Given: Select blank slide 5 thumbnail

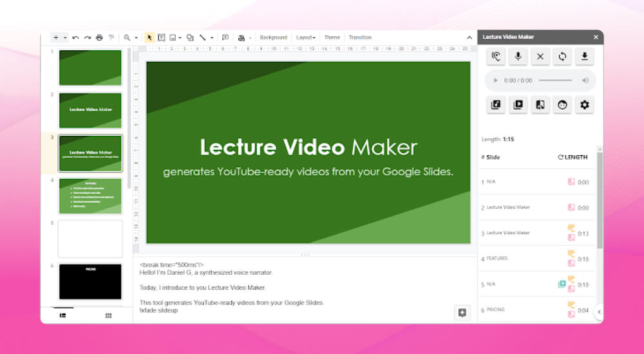Looking at the screenshot, I should click(x=90, y=239).
